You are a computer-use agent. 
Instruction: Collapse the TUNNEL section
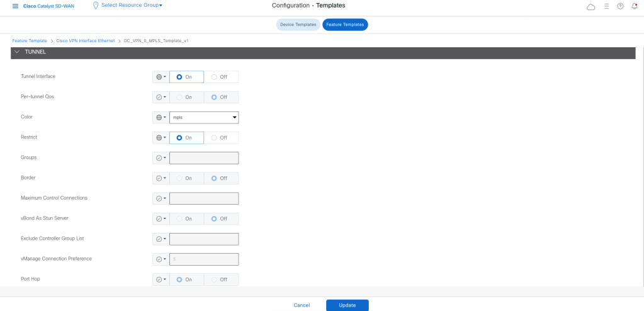17,52
